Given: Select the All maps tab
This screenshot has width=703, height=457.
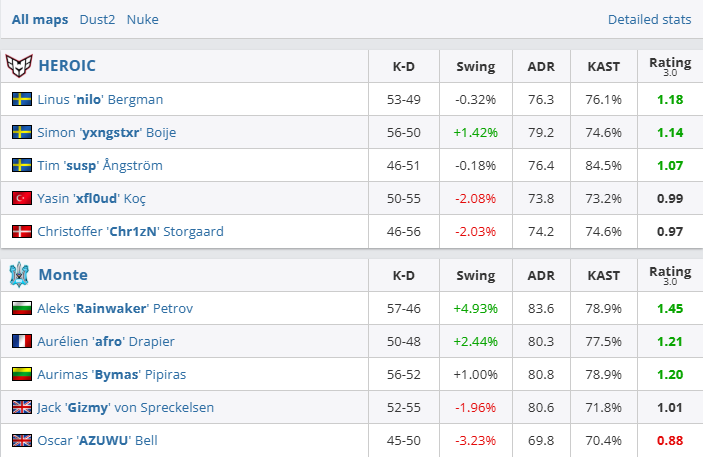Looking at the screenshot, I should [x=40, y=19].
